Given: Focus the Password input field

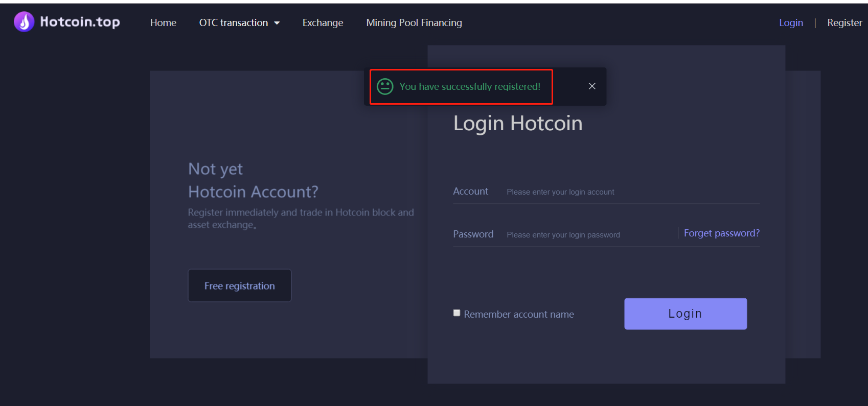Looking at the screenshot, I should [x=590, y=234].
